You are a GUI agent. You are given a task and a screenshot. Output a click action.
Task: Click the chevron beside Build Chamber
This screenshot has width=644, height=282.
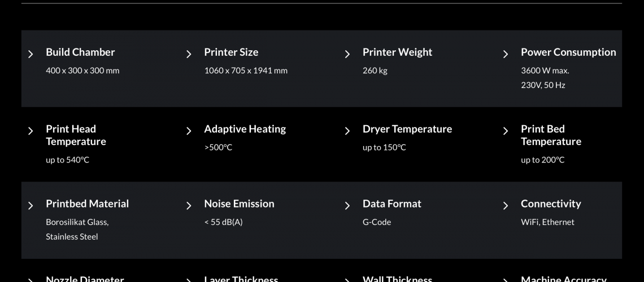coord(31,54)
